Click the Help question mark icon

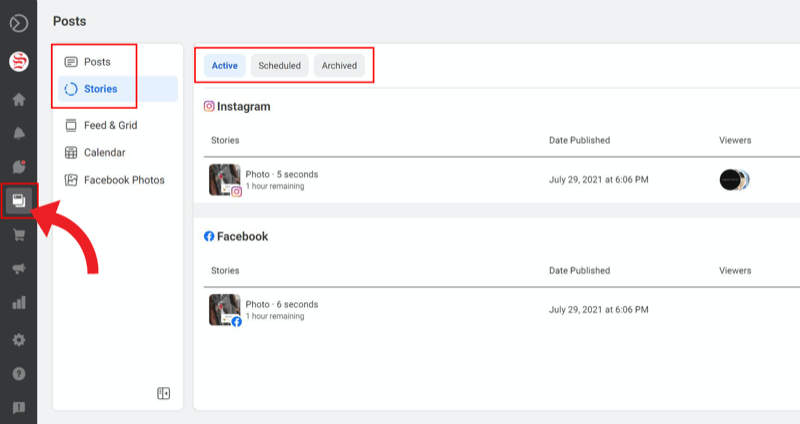[18, 373]
